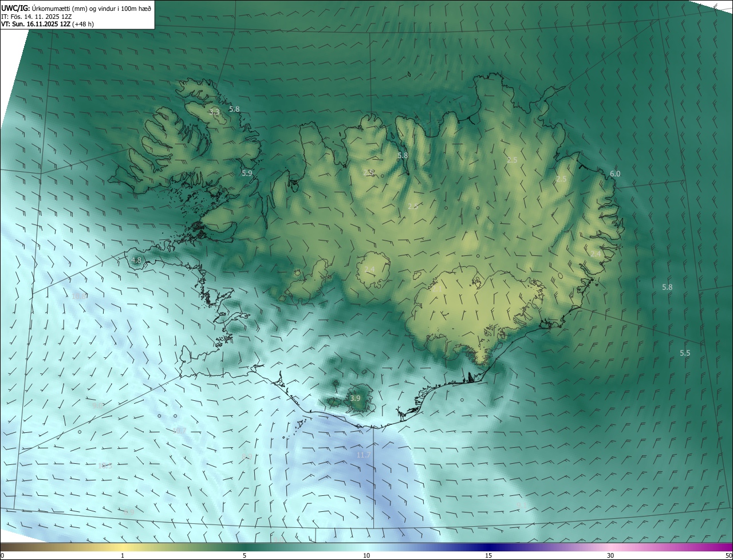
Task: Click the 10 tick label on the legend
Action: click(x=366, y=555)
